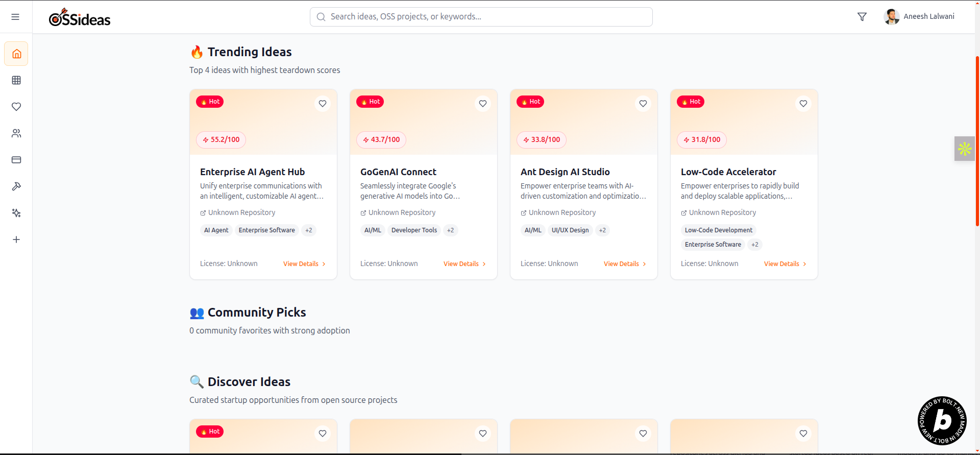Click Hot badge on Ant Design AI Studio card
980x455 pixels.
click(530, 102)
